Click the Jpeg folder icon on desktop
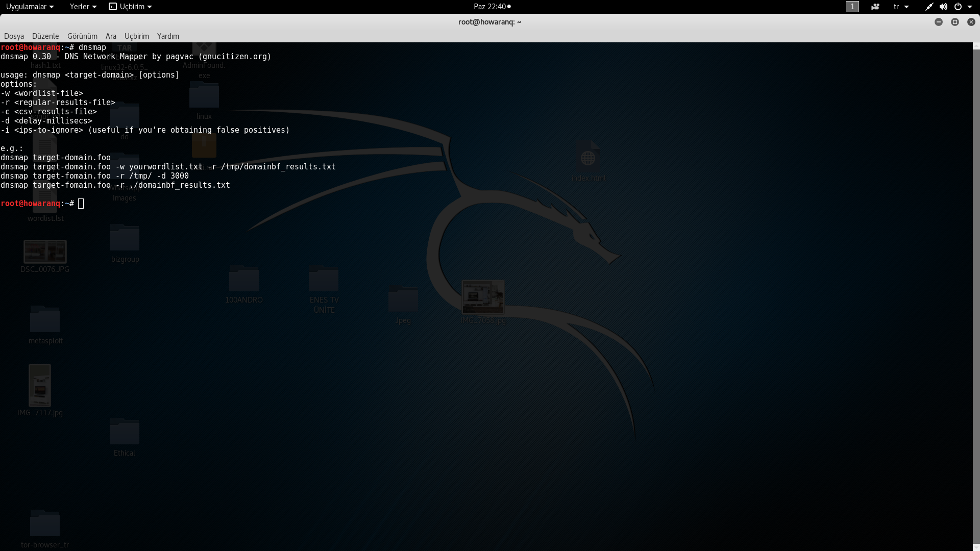 [x=403, y=299]
